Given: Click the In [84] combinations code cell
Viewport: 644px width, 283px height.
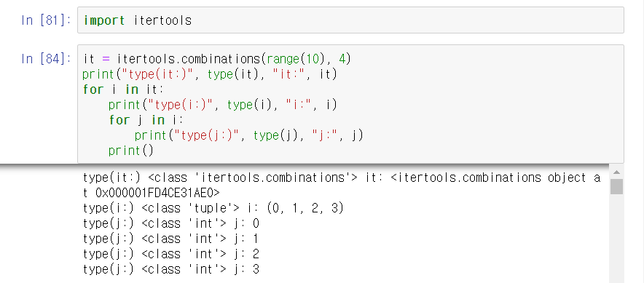Looking at the screenshot, I should (350, 104).
